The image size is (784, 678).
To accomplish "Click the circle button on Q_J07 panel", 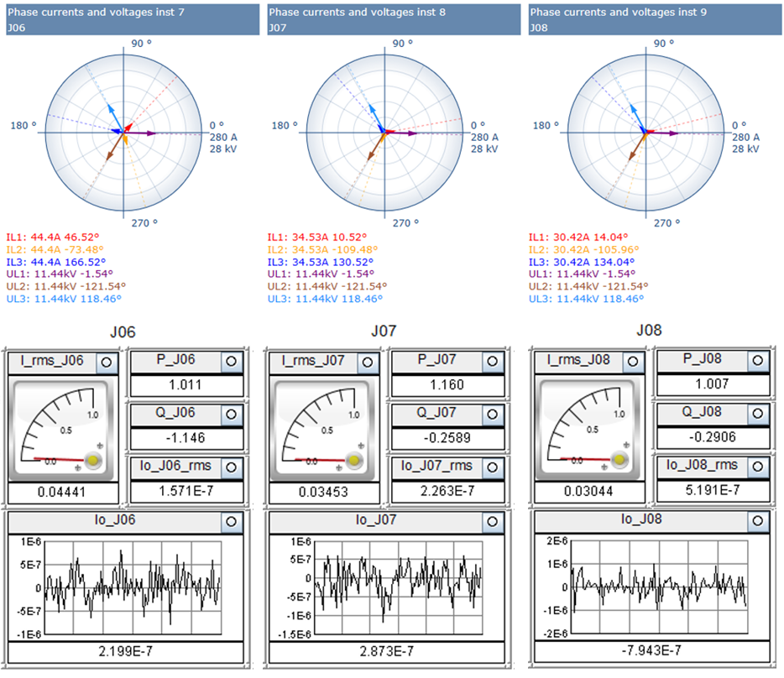I will pos(492,414).
